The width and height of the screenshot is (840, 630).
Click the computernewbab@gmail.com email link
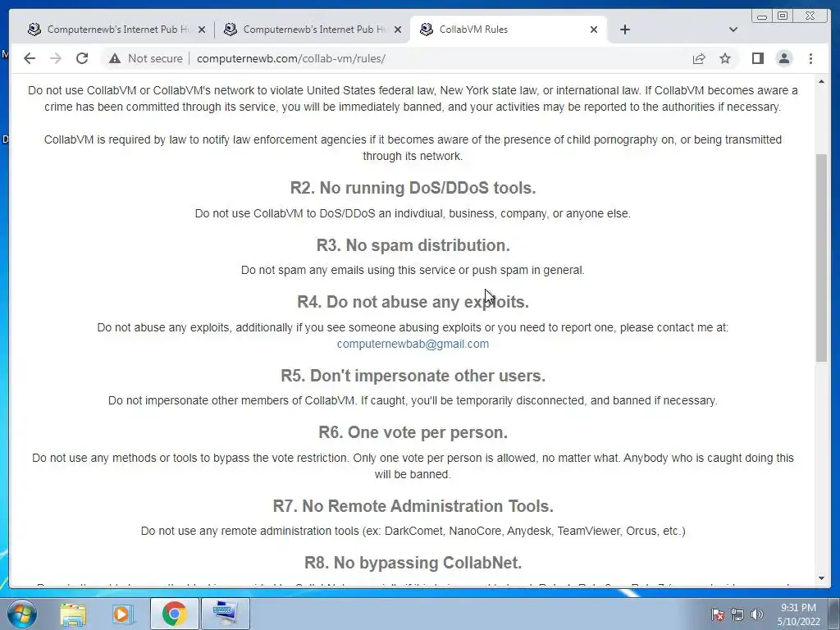(x=413, y=344)
